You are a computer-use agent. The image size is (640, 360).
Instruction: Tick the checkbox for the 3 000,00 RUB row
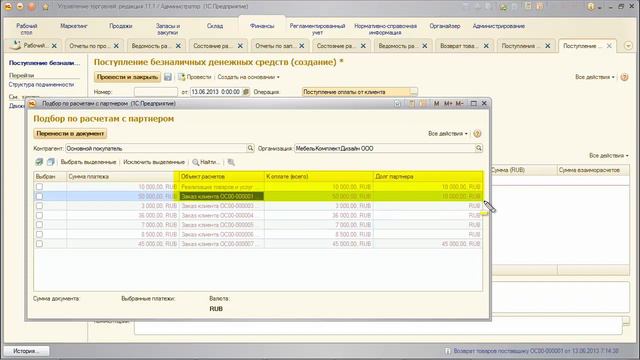pos(39,206)
